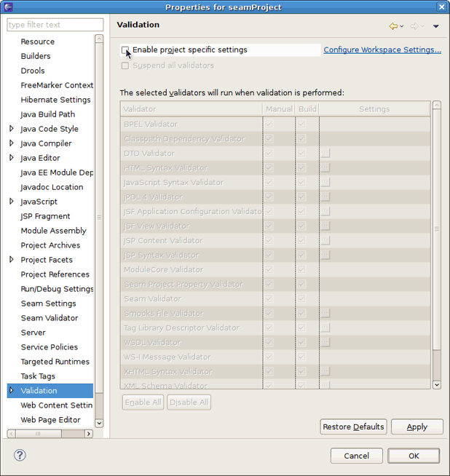Open Configure Workspace Settings link
The height and width of the screenshot is (476, 450).
pyautogui.click(x=382, y=50)
